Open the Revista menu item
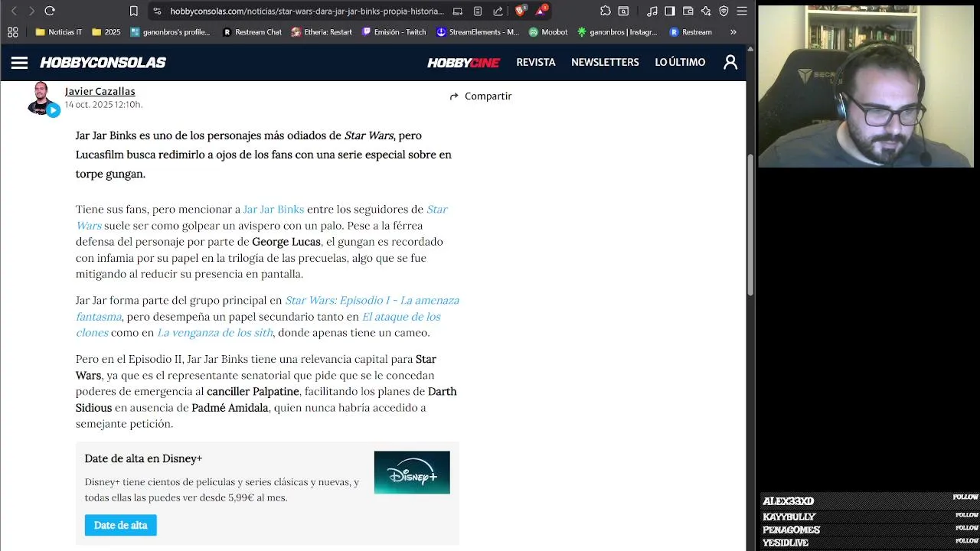 536,63
